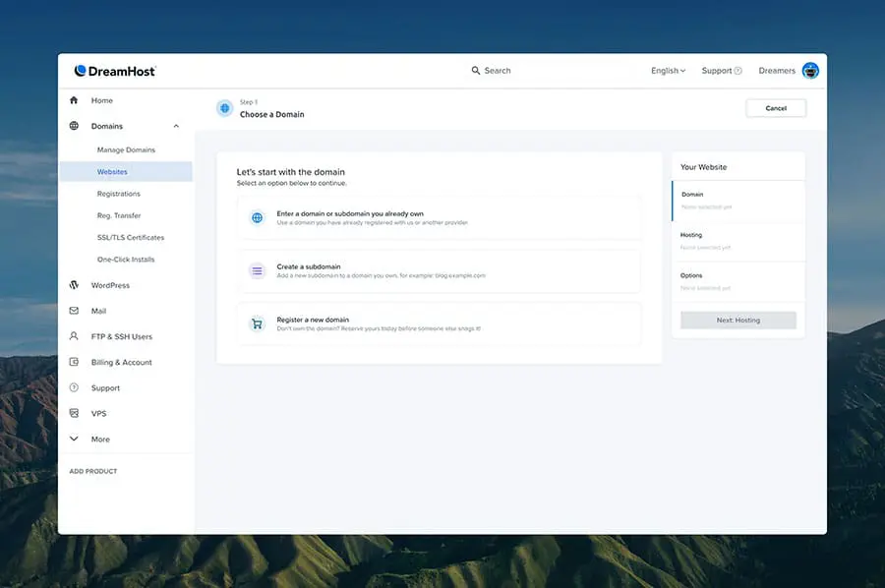The width and height of the screenshot is (885, 588).
Task: Click the VPS server icon
Action: click(x=74, y=413)
